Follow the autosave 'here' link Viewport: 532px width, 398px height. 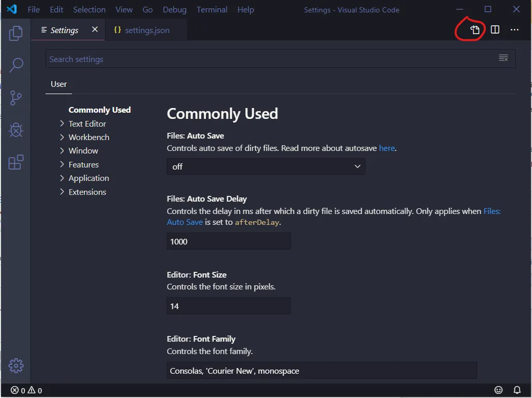point(387,148)
